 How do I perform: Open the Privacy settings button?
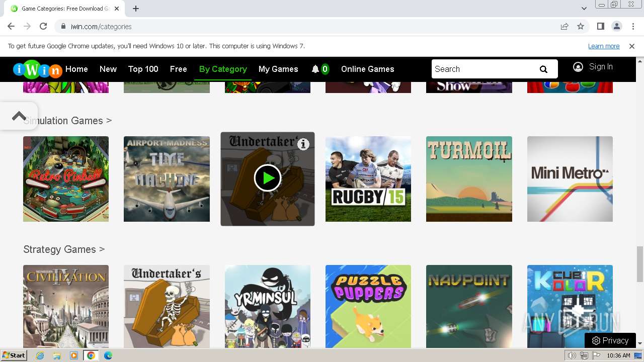[610, 340]
